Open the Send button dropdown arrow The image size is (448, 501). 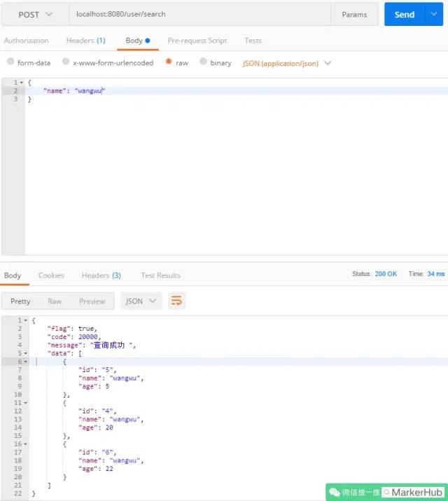433,14
